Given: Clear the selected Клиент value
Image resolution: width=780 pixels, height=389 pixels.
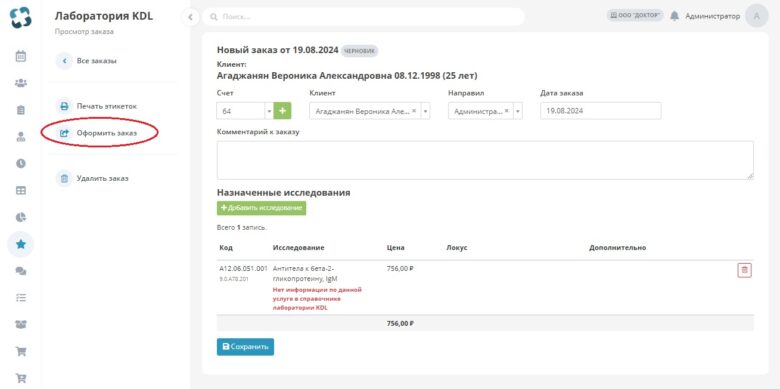Looking at the screenshot, I should pyautogui.click(x=414, y=111).
